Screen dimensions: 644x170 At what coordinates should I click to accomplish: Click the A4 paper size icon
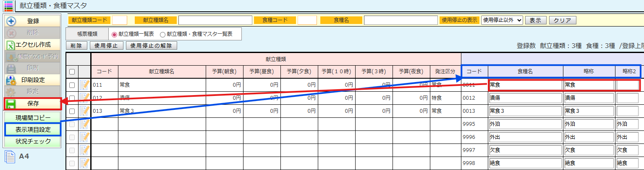10,157
